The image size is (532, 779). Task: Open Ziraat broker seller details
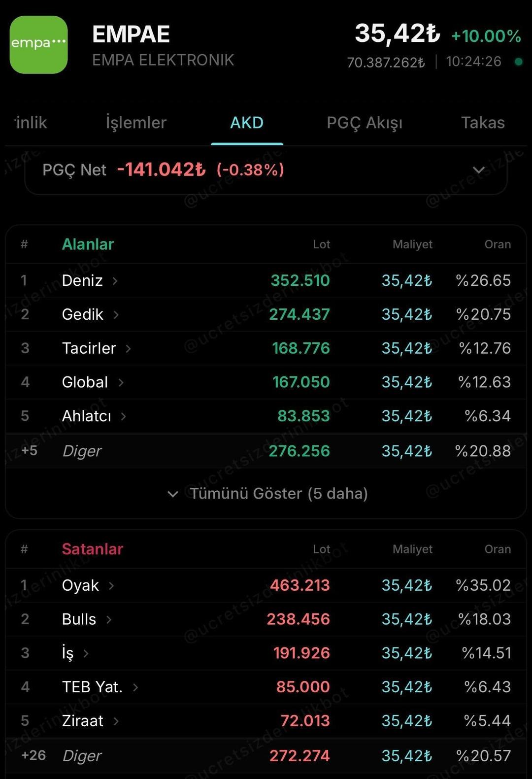coord(83,721)
